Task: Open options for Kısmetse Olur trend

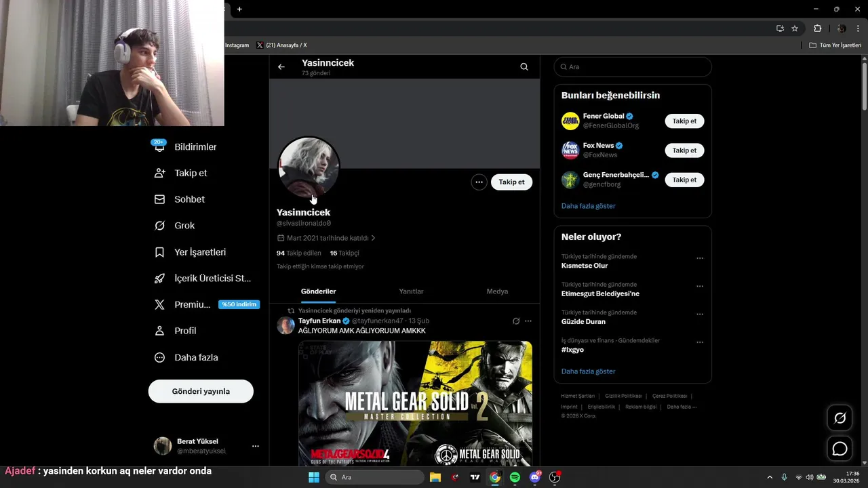Action: pos(700,258)
